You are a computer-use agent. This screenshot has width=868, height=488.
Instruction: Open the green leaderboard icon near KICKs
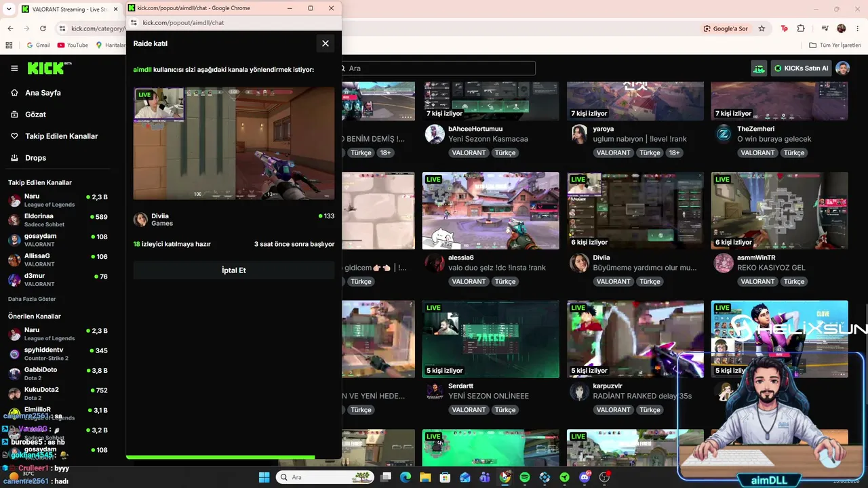click(x=759, y=68)
